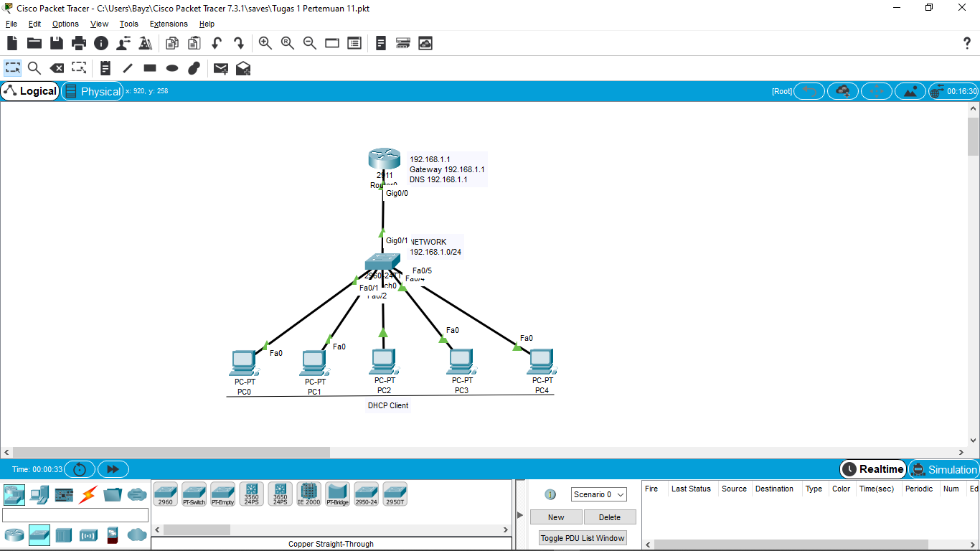Image resolution: width=980 pixels, height=551 pixels.
Task: Click the device list right scroll arrow
Action: [505, 530]
